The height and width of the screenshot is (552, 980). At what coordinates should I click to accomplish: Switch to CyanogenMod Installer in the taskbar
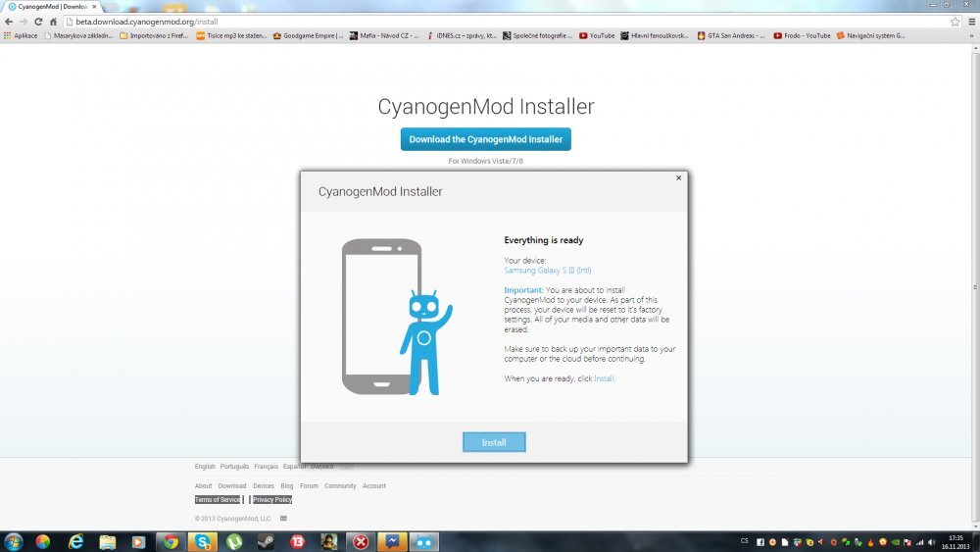tap(424, 541)
